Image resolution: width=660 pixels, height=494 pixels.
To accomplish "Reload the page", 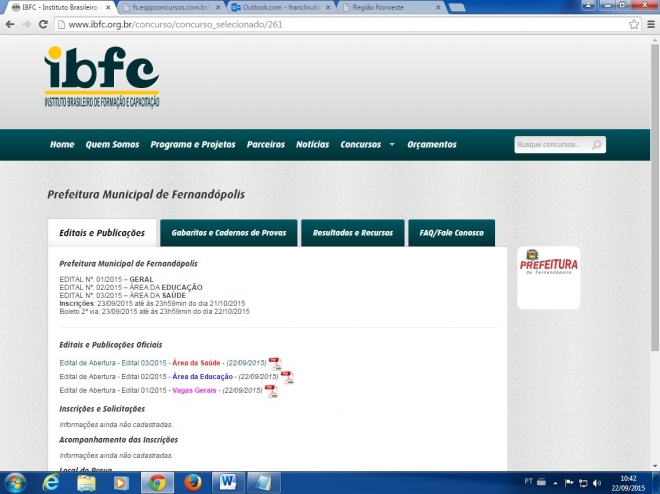I will pos(43,23).
